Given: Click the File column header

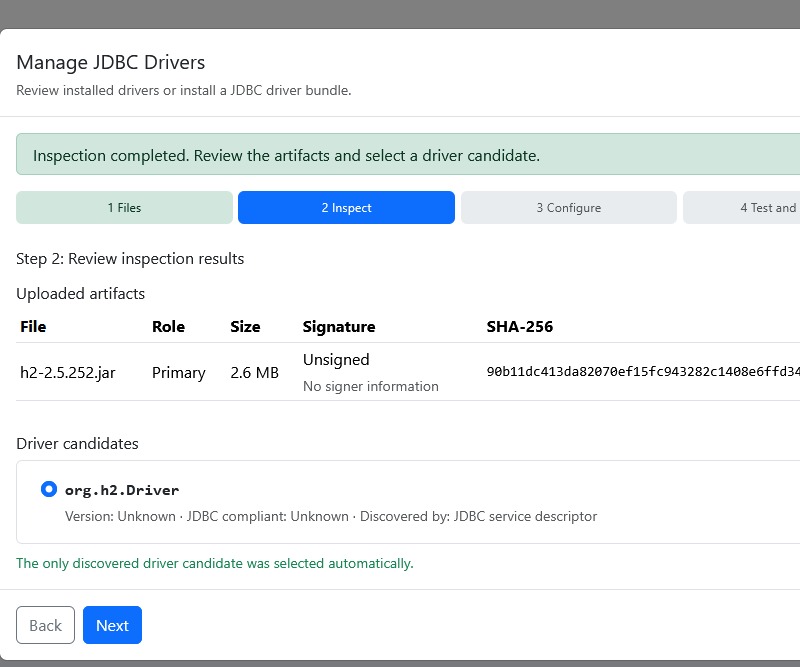Looking at the screenshot, I should click(33, 327).
